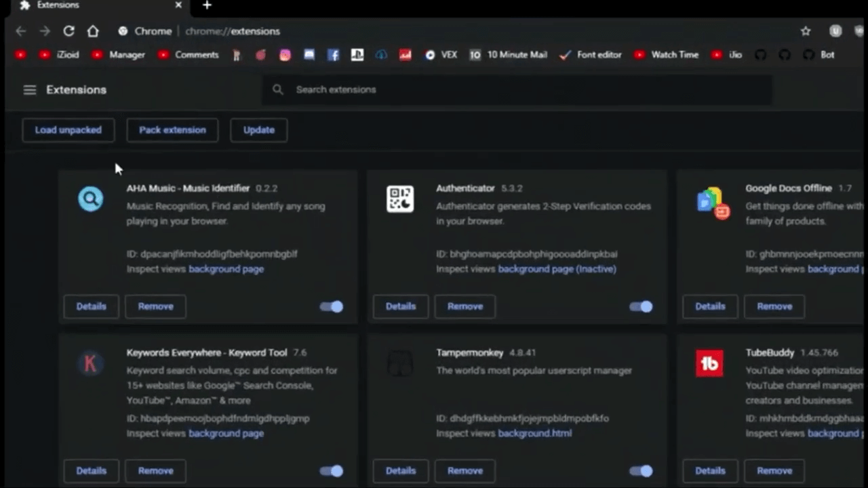The width and height of the screenshot is (868, 488).
Task: Click the Tampermonkey extension icon
Action: click(400, 364)
